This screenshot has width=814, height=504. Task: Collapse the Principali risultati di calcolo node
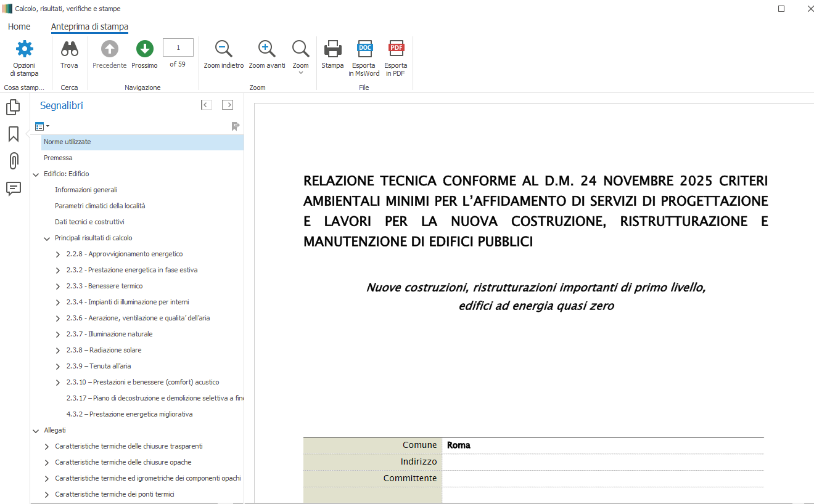point(47,238)
